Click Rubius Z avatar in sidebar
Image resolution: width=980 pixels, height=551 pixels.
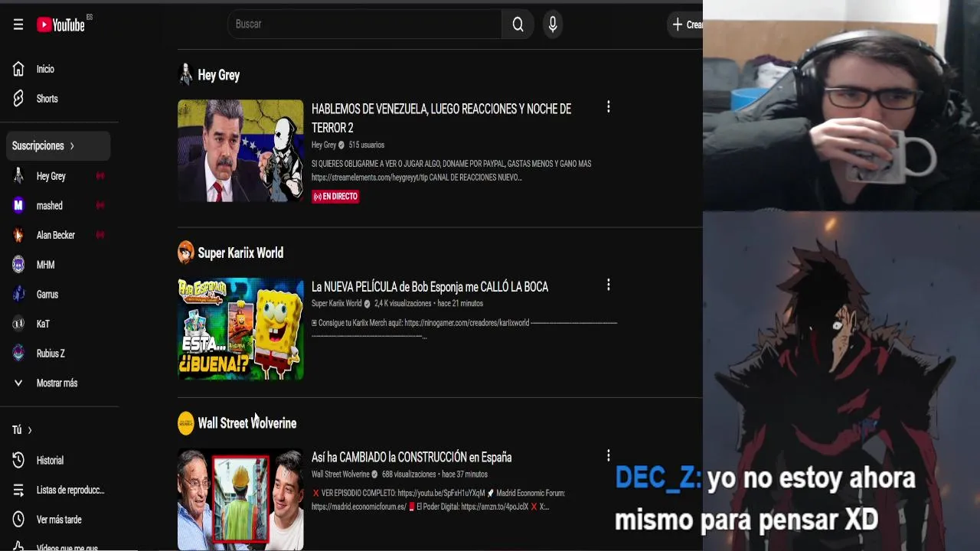tap(18, 354)
